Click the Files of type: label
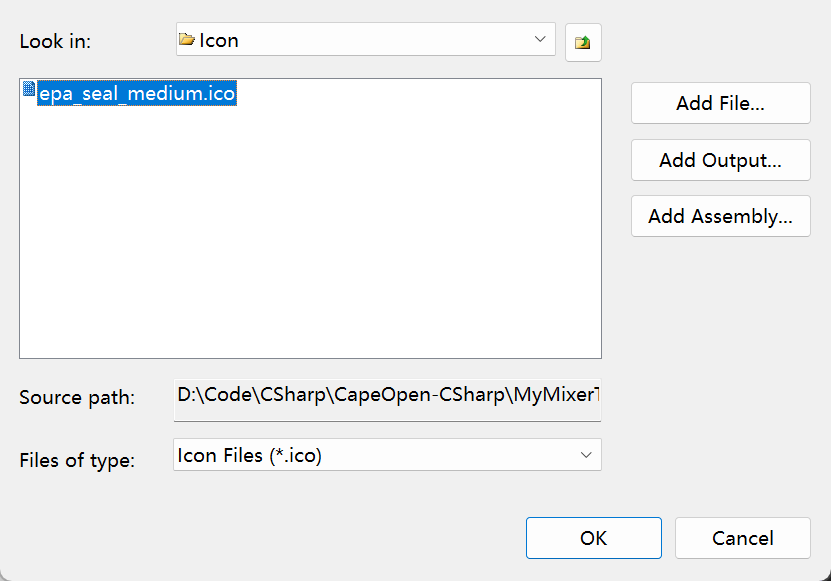Viewport: 831px width, 581px height. coord(77,460)
